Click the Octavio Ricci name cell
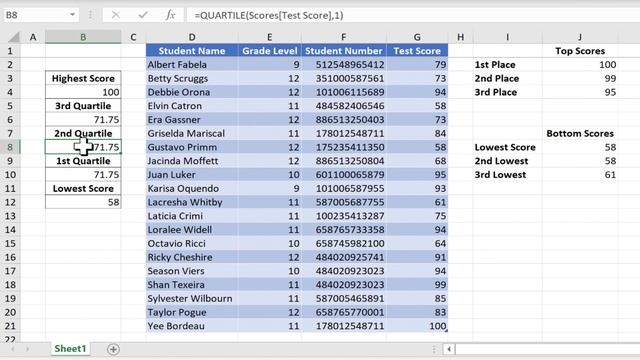640x360 pixels. 191,243
